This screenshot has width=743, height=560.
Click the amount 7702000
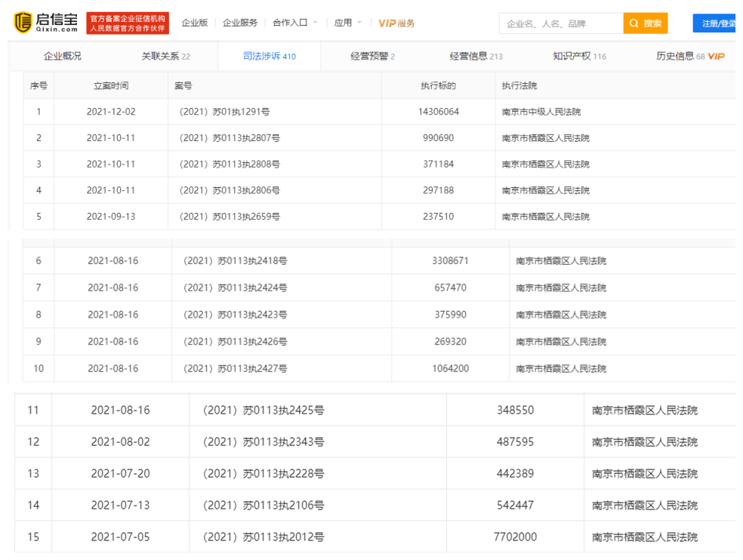point(515,537)
